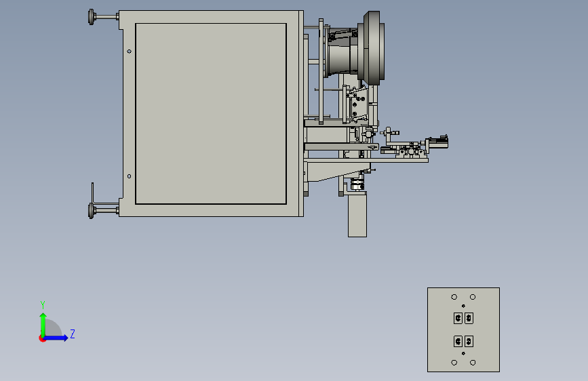The height and width of the screenshot is (381, 588).
Task: Select the large inner panel of the machine cabinet
Action: pyautogui.click(x=211, y=114)
